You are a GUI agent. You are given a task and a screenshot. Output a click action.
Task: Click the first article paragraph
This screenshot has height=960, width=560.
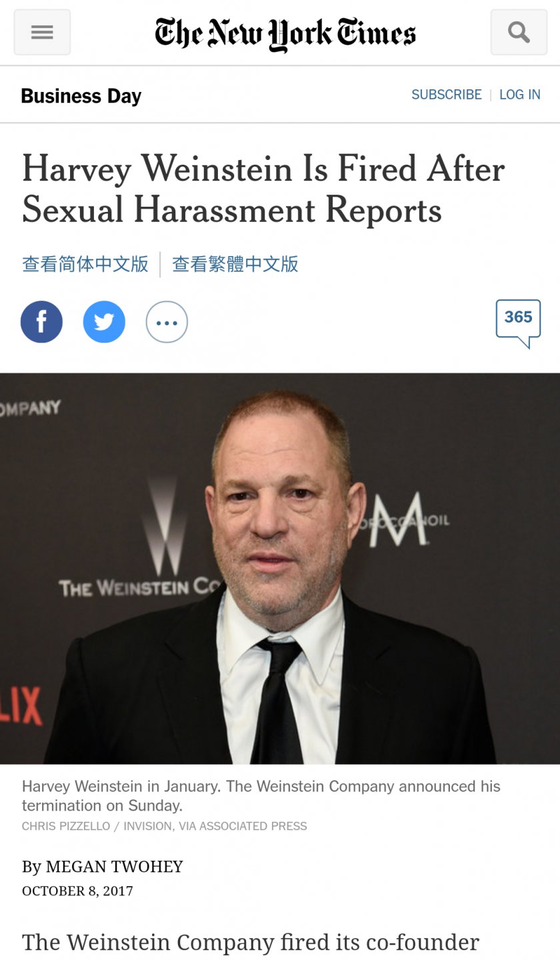coord(251,943)
